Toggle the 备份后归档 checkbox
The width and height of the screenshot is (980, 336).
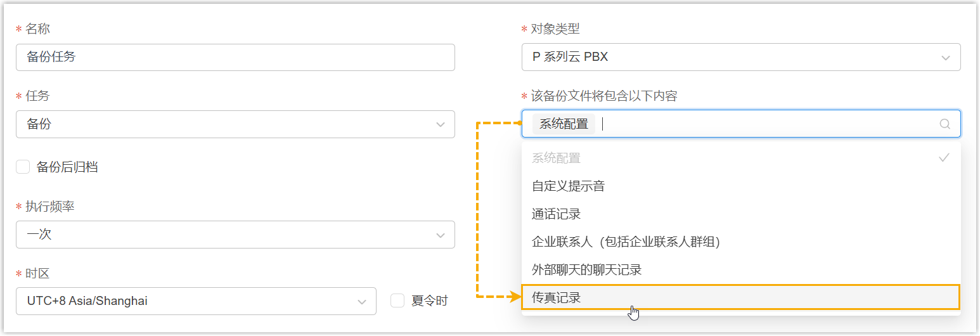[x=23, y=167]
